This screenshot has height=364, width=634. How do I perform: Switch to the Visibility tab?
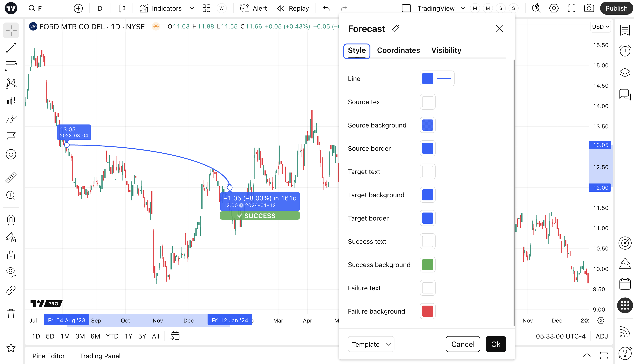446,50
